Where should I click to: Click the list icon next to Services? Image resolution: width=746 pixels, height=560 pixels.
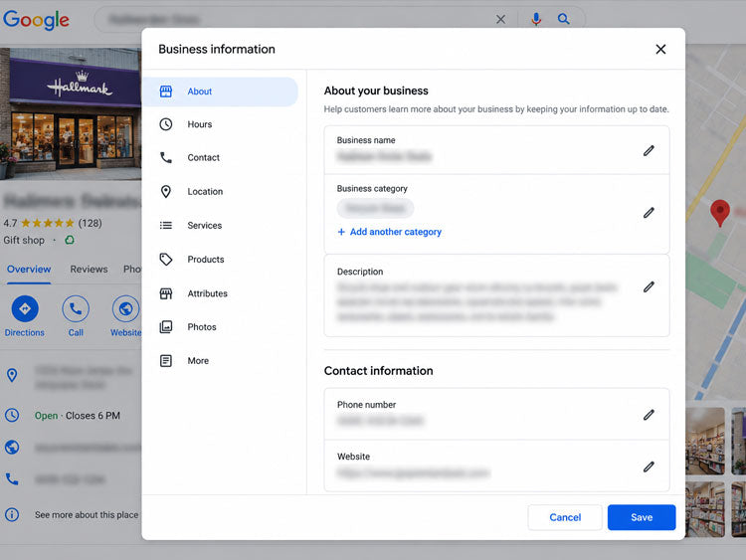pos(165,225)
